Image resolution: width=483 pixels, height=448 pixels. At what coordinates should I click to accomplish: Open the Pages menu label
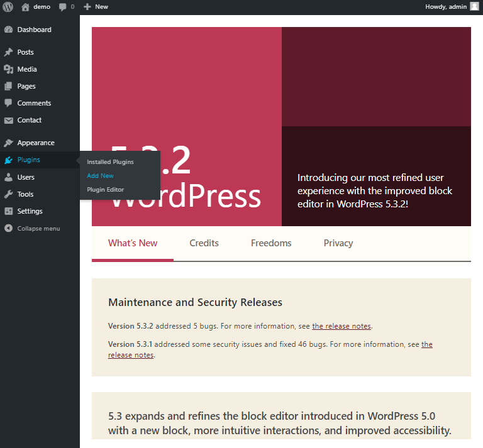[x=26, y=86]
